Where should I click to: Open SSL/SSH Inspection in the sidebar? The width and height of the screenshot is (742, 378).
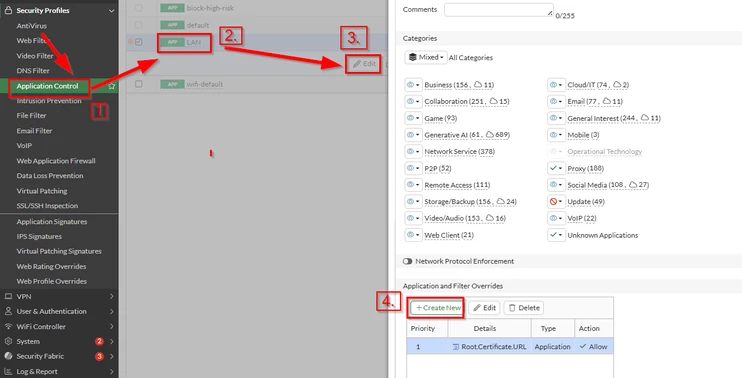tap(47, 206)
